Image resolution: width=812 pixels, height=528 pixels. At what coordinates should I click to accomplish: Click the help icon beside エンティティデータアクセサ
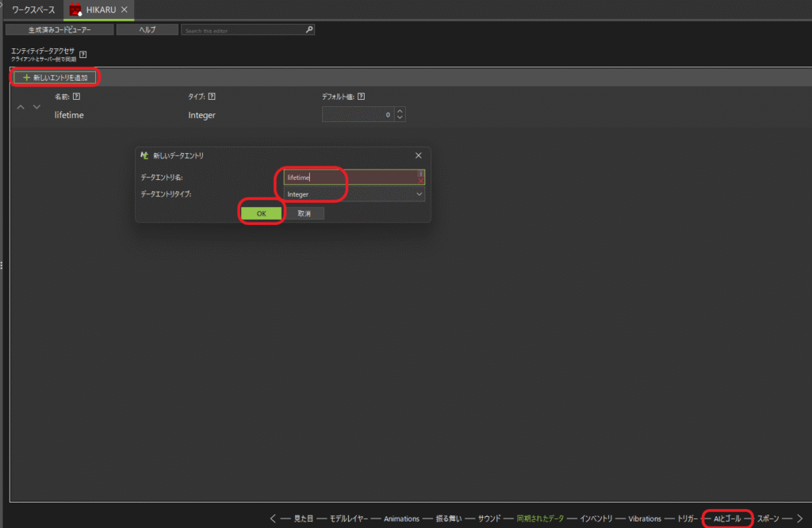click(x=83, y=55)
